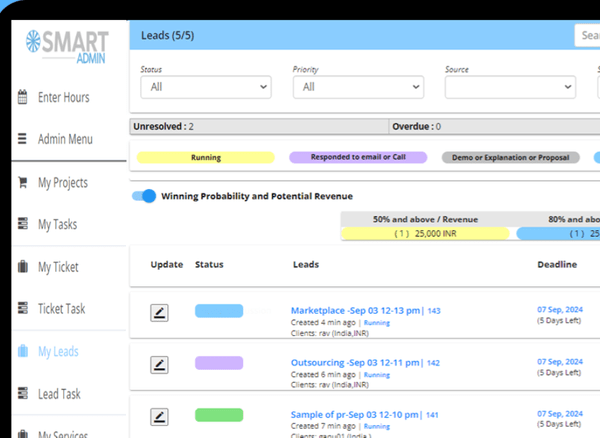The width and height of the screenshot is (600, 438).
Task: Click edit icon for Sample of pr lead
Action: [159, 417]
